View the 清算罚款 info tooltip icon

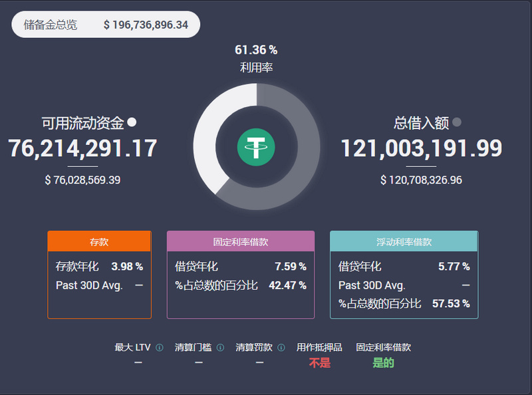pyautogui.click(x=281, y=347)
